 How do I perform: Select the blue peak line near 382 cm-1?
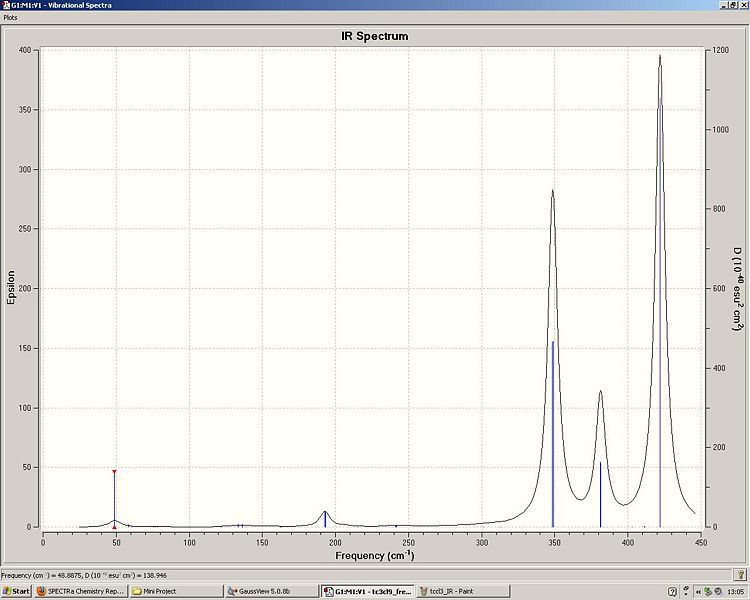click(x=600, y=494)
